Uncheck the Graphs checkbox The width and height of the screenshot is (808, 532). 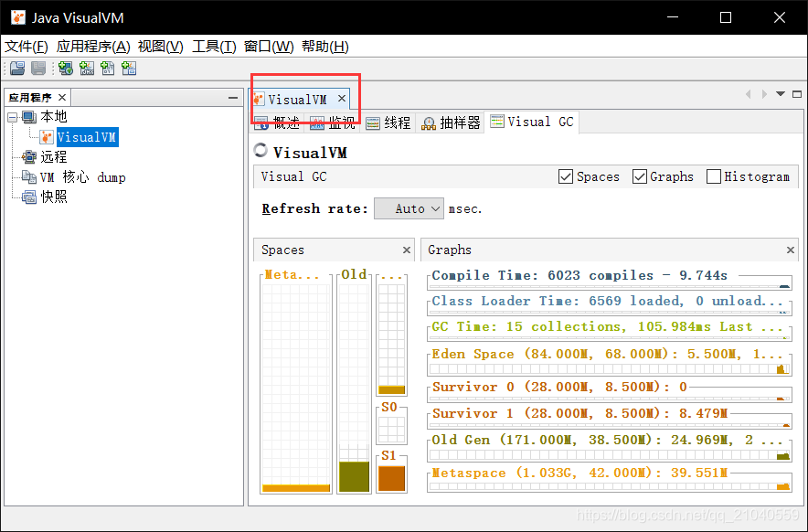pyautogui.click(x=640, y=176)
